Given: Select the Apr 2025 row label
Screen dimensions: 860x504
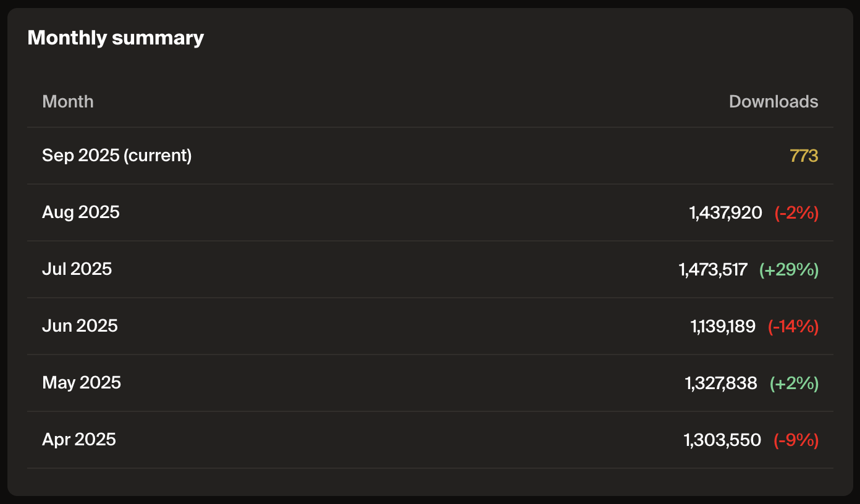Looking at the screenshot, I should (x=79, y=440).
